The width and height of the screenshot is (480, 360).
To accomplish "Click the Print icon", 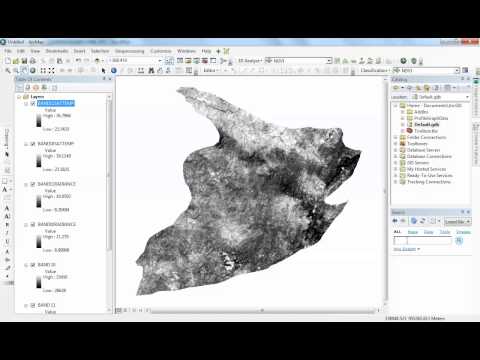I will click(x=33, y=61).
